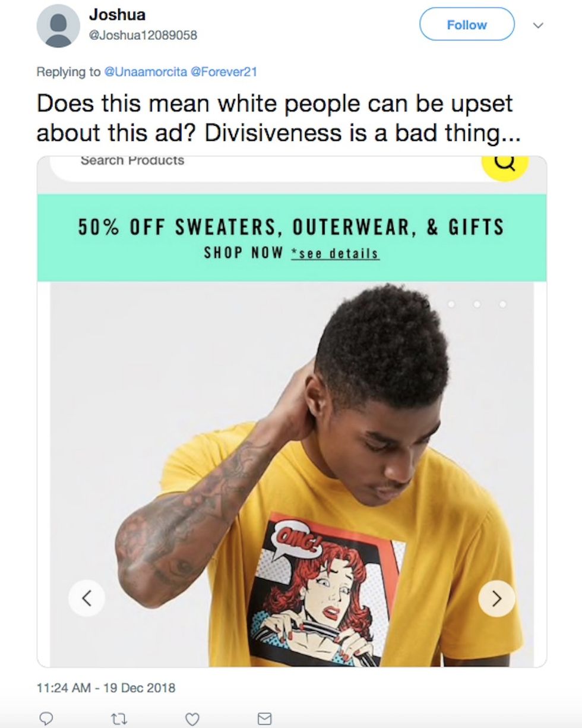Go to previous image with left arrow
The height and width of the screenshot is (728, 582).
click(x=87, y=598)
